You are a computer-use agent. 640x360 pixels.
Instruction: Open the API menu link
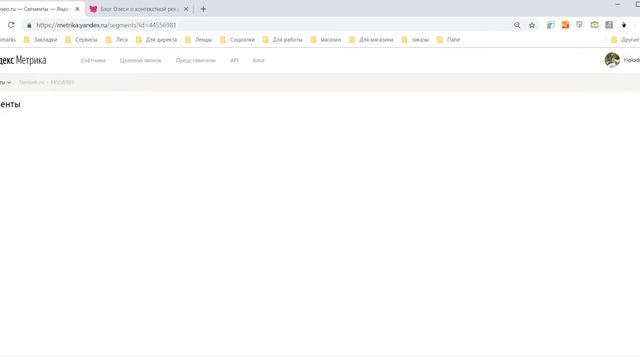234,60
